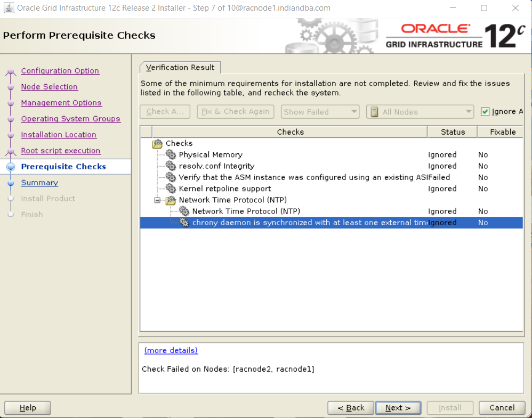Image resolution: width=532 pixels, height=418 pixels.
Task: Click the Physical Memory gear icon
Action: click(x=171, y=155)
